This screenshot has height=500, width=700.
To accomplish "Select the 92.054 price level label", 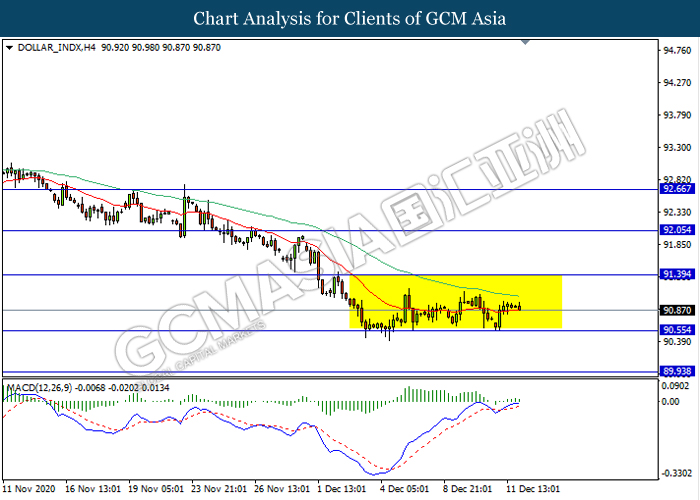I will [x=677, y=230].
